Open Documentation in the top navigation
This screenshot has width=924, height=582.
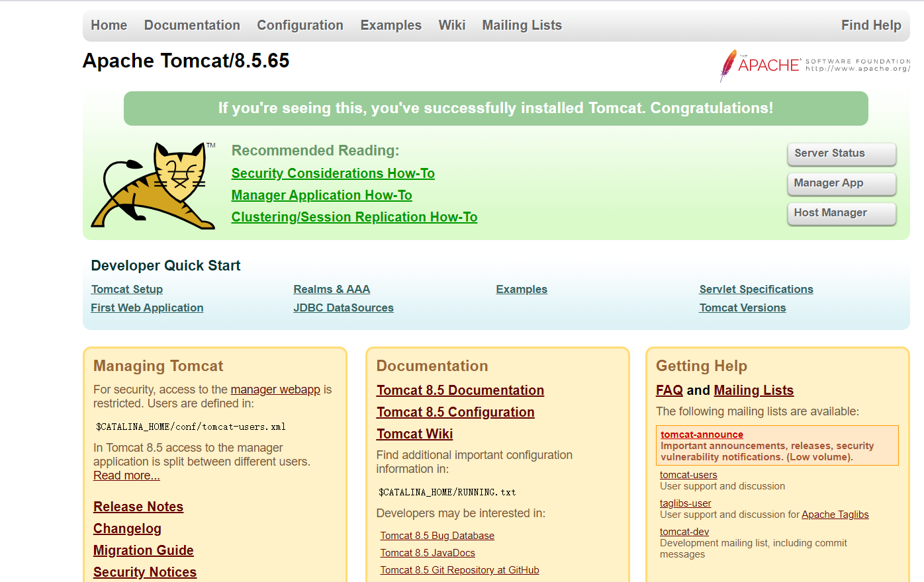click(192, 25)
